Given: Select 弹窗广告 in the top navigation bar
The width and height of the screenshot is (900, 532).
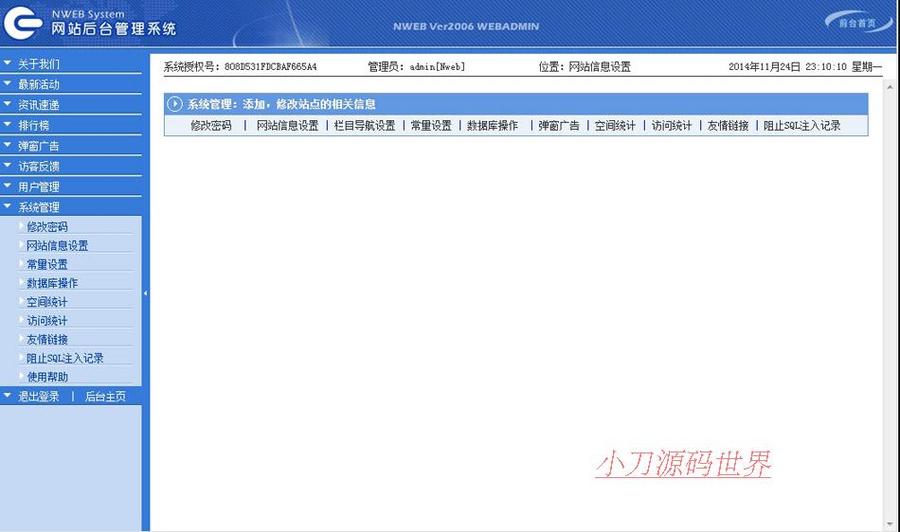Looking at the screenshot, I should [558, 126].
